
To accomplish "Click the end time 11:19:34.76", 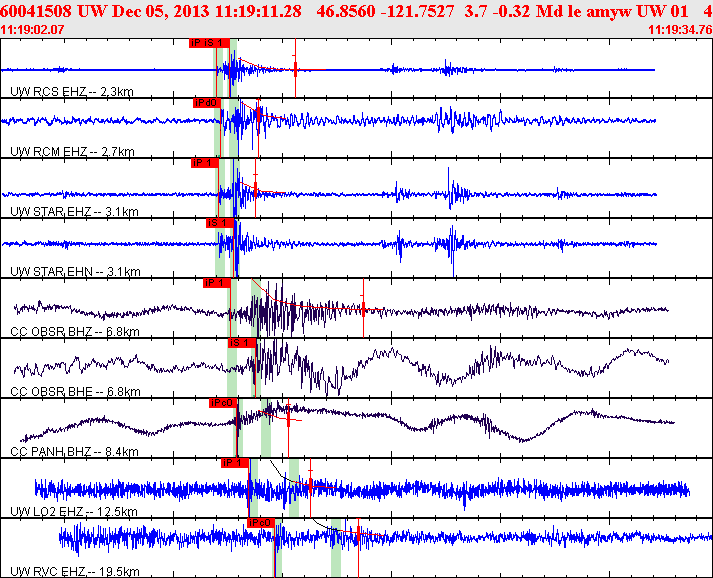I will click(680, 30).
